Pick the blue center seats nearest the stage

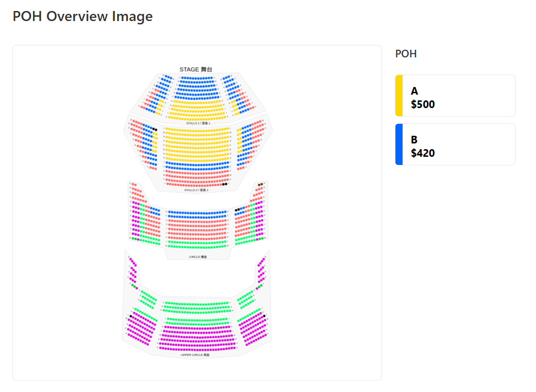pos(197,88)
